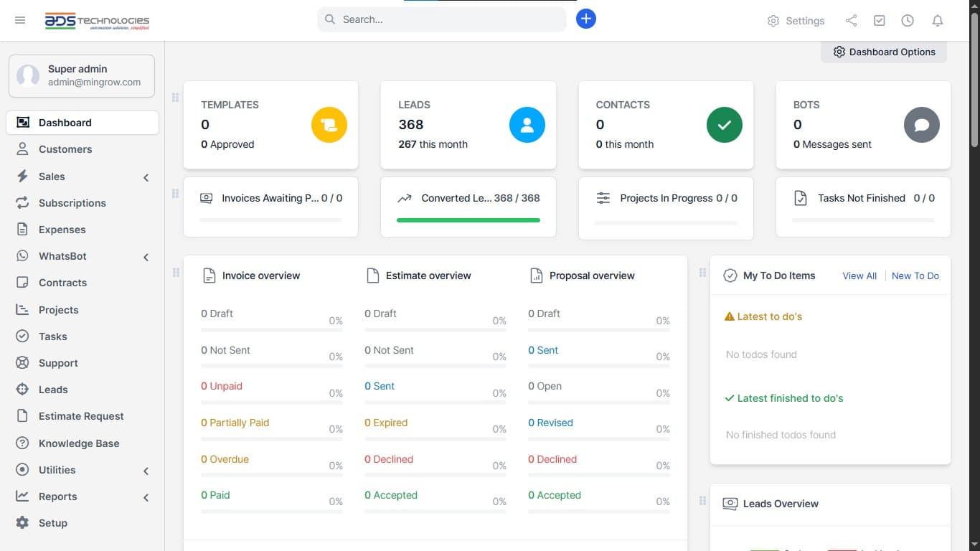Screen dimensions: 980x551
Task: Click the gray Bots chat bubble icon
Action: [x=922, y=125]
